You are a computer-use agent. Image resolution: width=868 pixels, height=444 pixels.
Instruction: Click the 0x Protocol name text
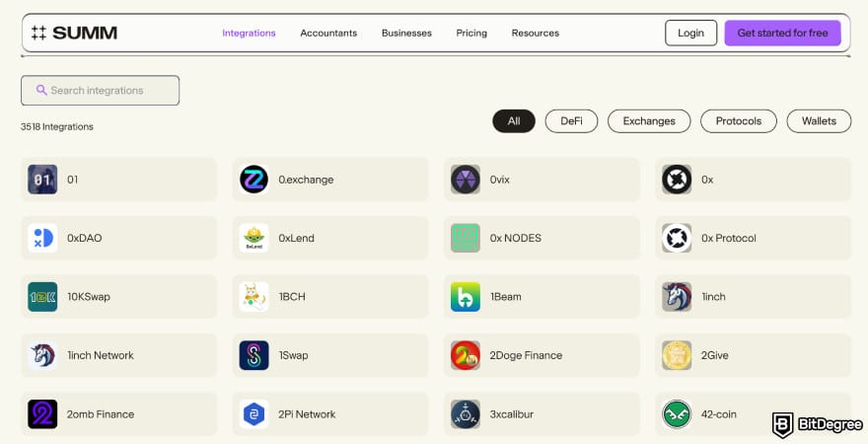point(729,239)
